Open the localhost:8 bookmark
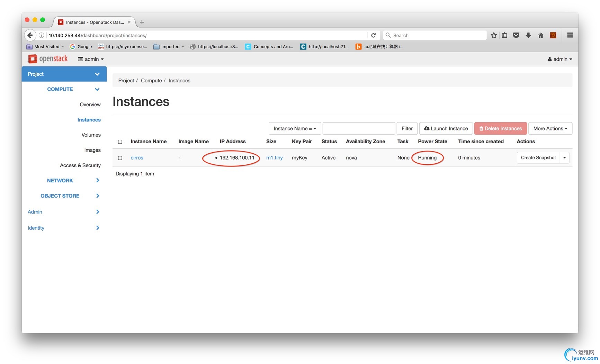Viewport: 600px width, 364px height. [x=214, y=47]
